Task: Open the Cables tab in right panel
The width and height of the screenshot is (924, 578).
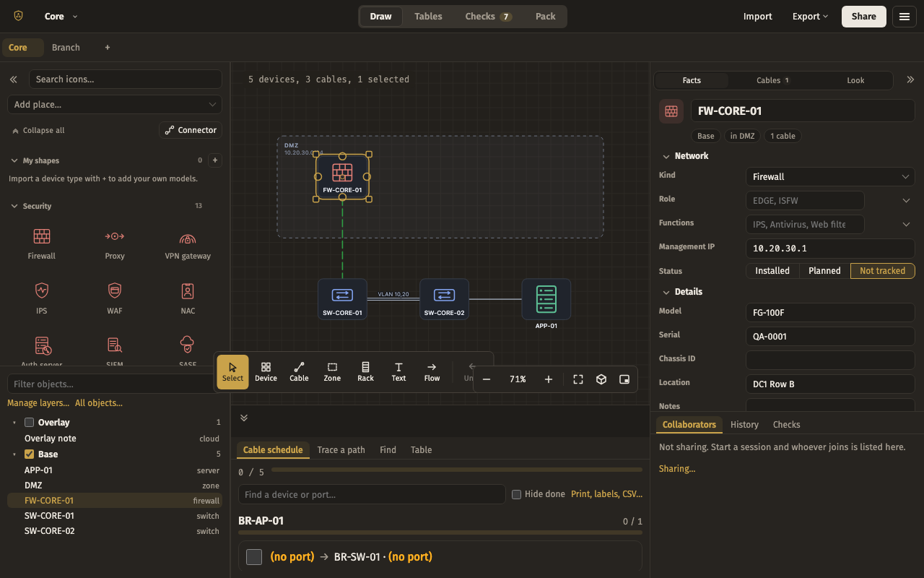Action: 773,80
